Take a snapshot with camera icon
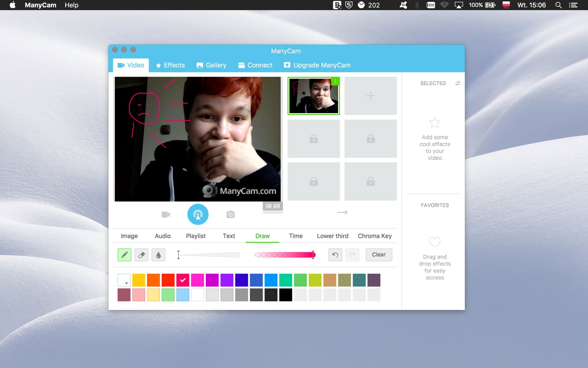The image size is (588, 368). click(230, 215)
